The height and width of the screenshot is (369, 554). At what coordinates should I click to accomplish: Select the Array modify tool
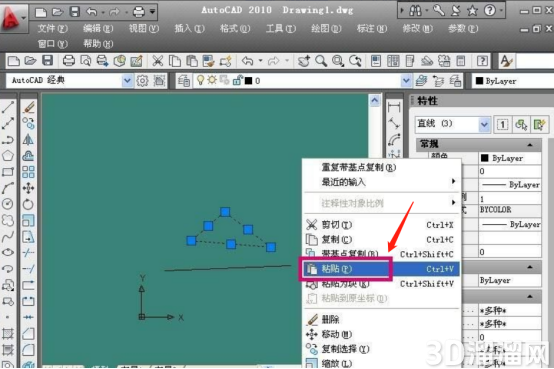(x=28, y=172)
